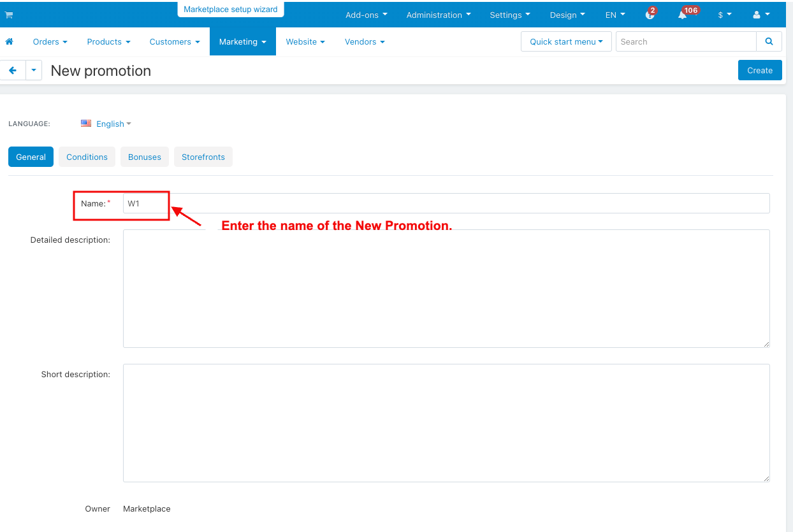Open the Marketing menu
Screen dimensions: 793x532
pyautogui.click(x=242, y=41)
